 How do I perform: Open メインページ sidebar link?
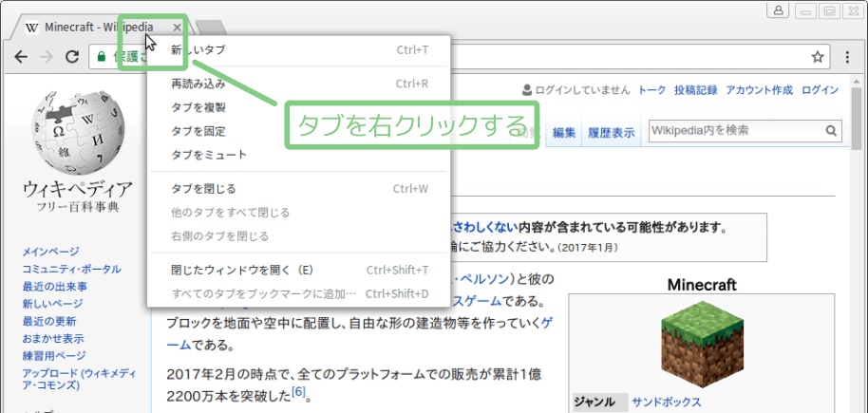point(50,252)
